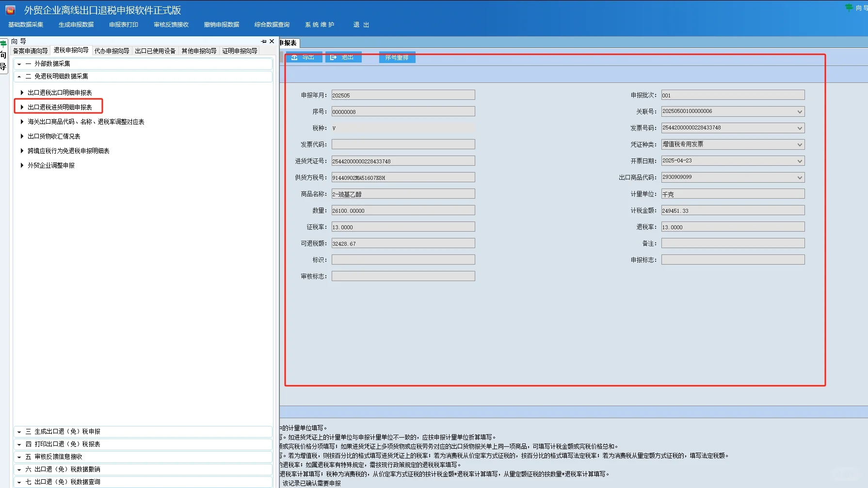Collapse the 二 免退税明细数据采集 section
The image size is (868, 488).
(143, 77)
